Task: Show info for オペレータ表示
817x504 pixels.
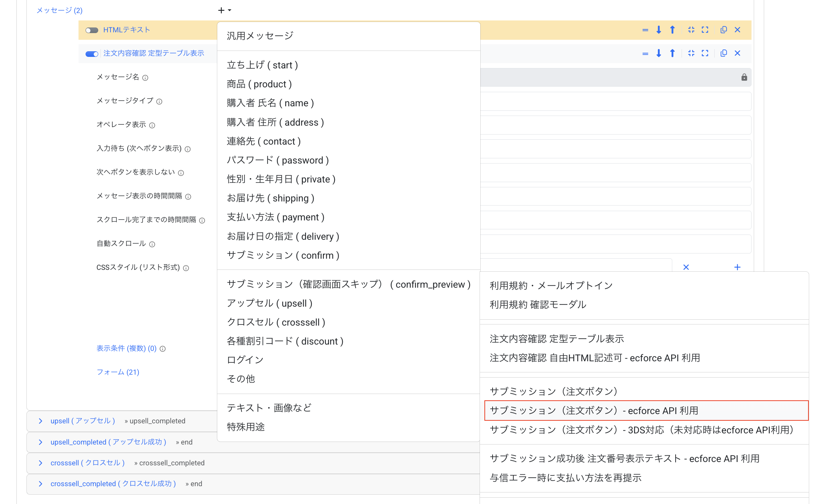Action: click(x=152, y=125)
